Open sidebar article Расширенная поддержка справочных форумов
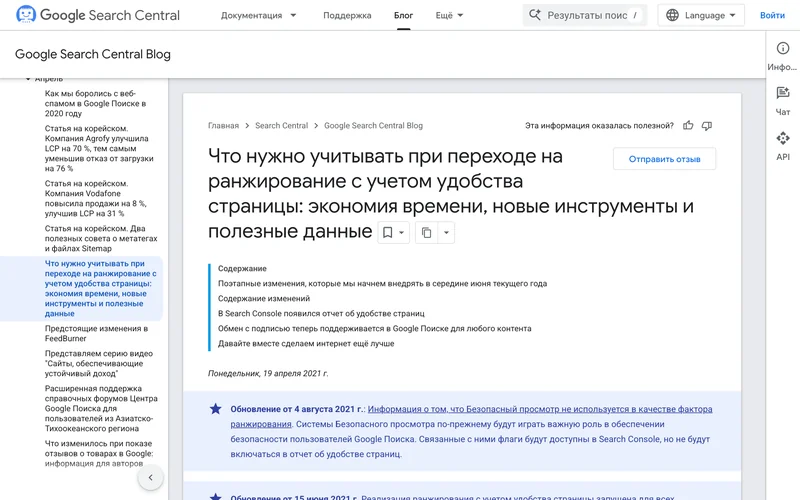This screenshot has width=800, height=500. 101,408
